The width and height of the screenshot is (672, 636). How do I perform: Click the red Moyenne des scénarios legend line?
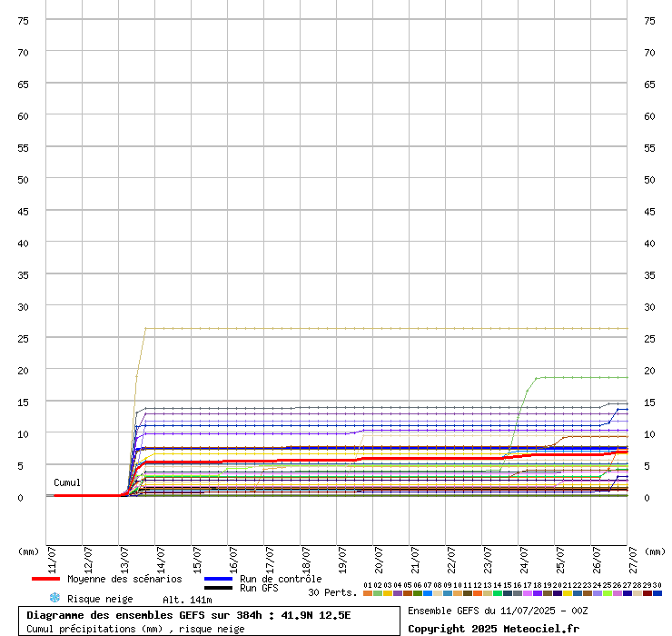tap(45, 579)
